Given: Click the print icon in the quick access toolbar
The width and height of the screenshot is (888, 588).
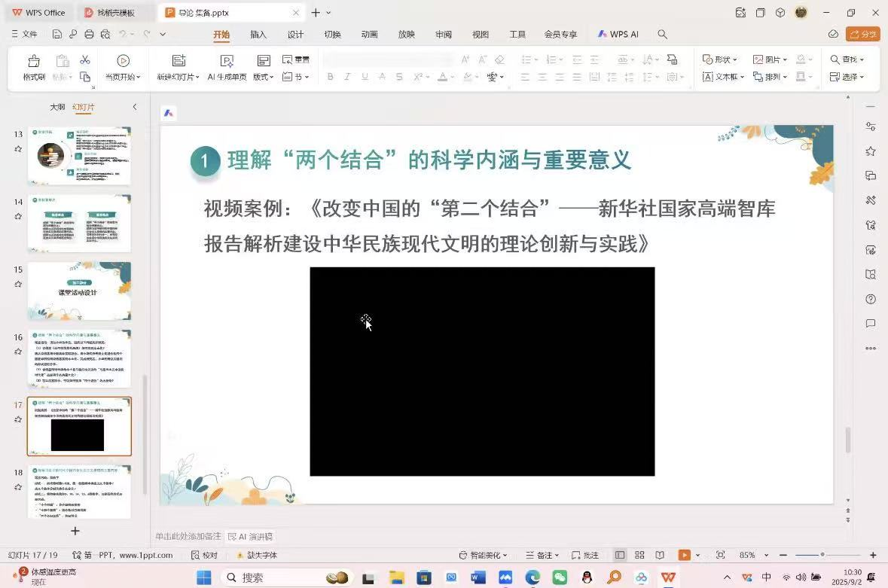Looking at the screenshot, I should point(89,35).
